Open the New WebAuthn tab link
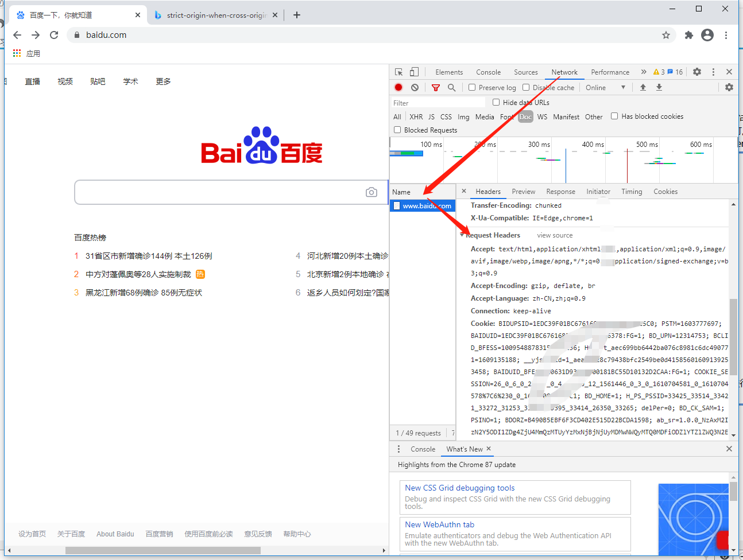Image resolution: width=743 pixels, height=560 pixels. click(439, 524)
